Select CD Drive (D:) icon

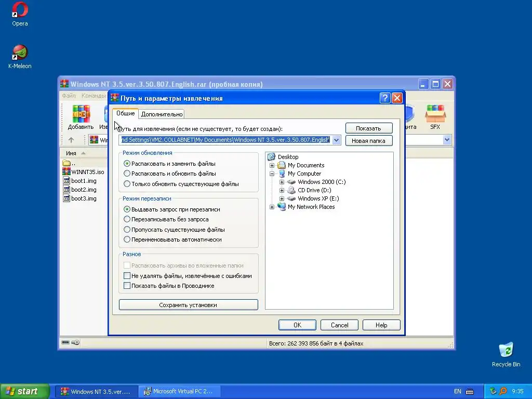click(x=291, y=190)
